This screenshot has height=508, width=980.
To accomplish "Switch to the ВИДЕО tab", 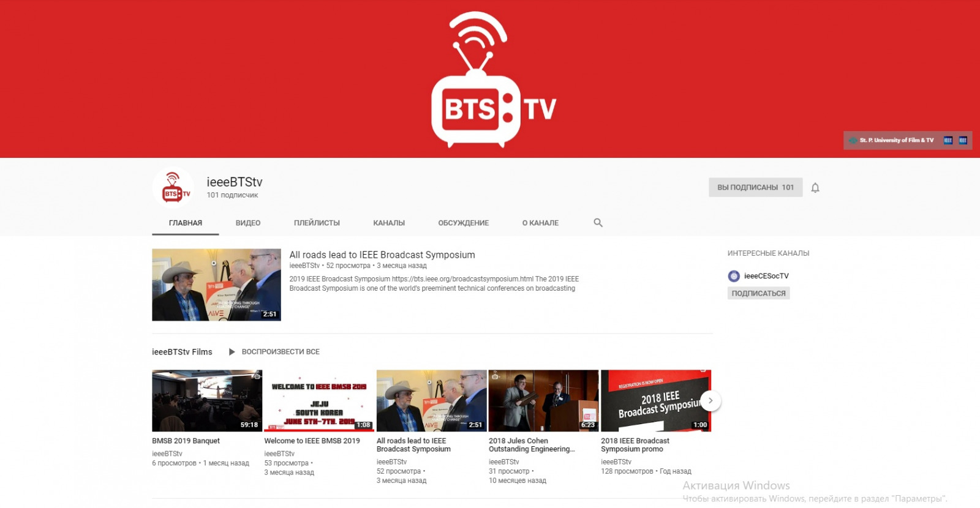I will [x=248, y=223].
